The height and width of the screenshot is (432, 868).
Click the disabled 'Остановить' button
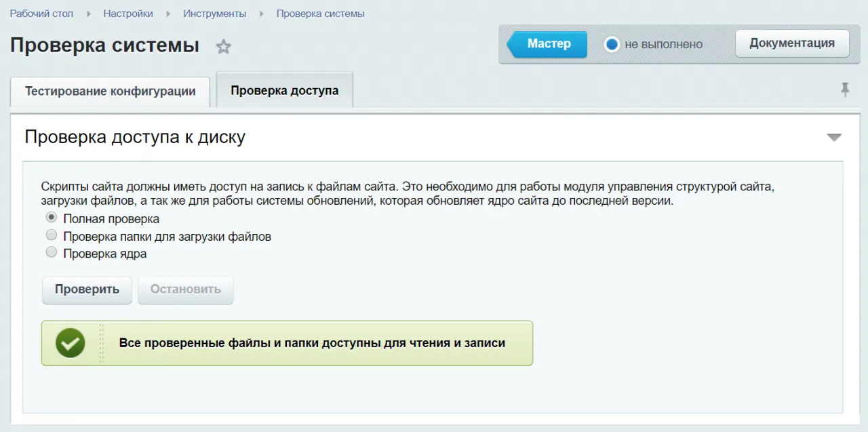tap(185, 290)
